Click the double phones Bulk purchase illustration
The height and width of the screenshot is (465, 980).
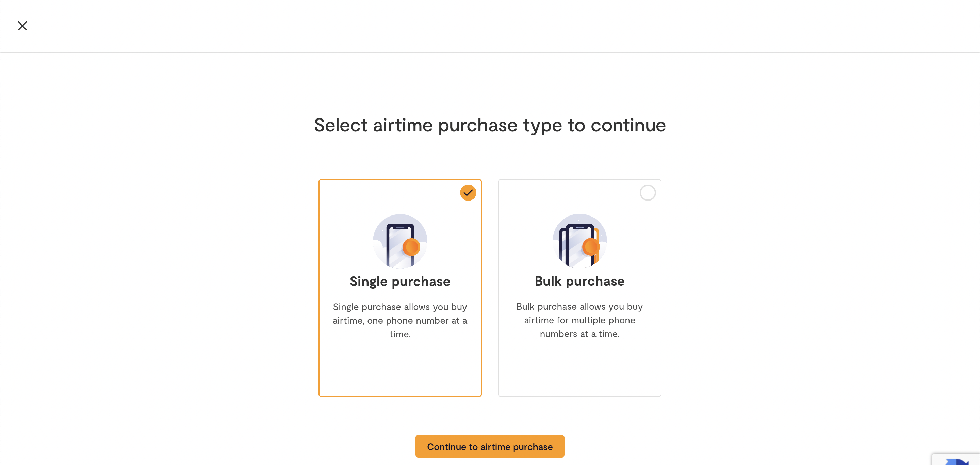point(579,241)
